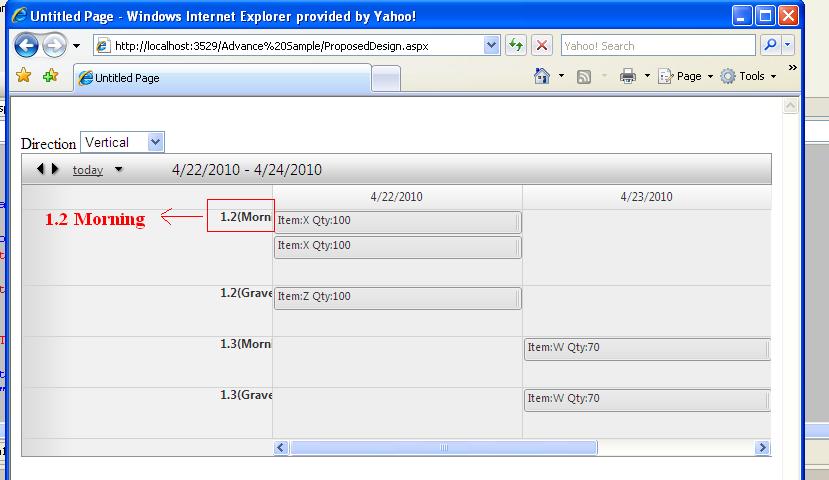Open the Direction Vertical dropdown

tap(122, 142)
